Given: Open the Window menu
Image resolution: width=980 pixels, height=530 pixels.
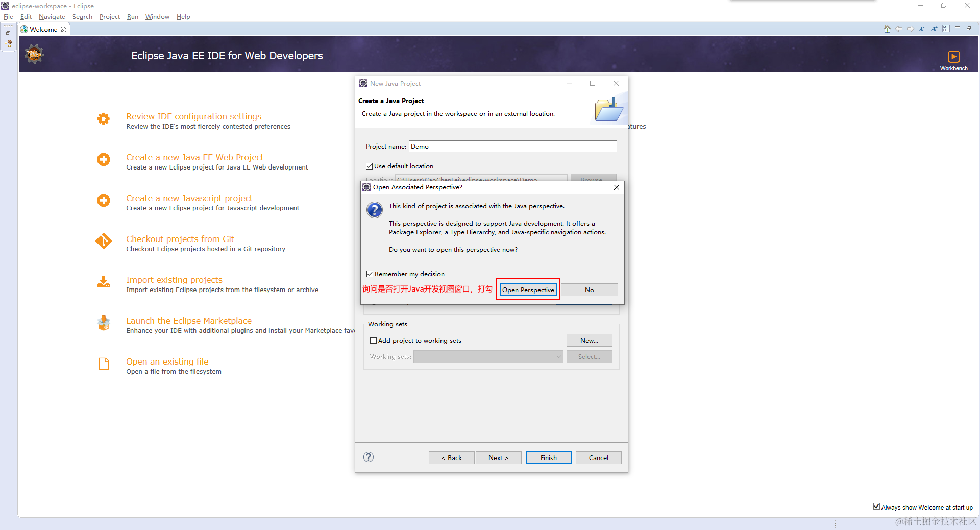Looking at the screenshot, I should point(157,17).
